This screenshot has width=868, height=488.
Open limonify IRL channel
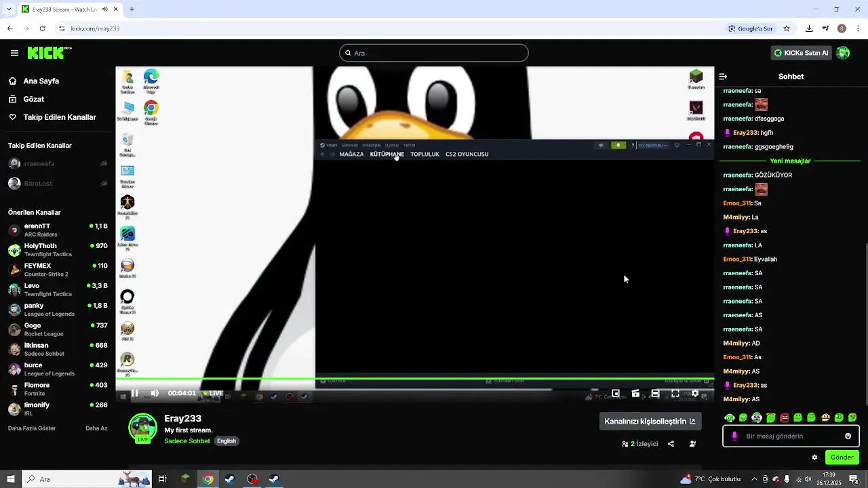(x=58, y=409)
